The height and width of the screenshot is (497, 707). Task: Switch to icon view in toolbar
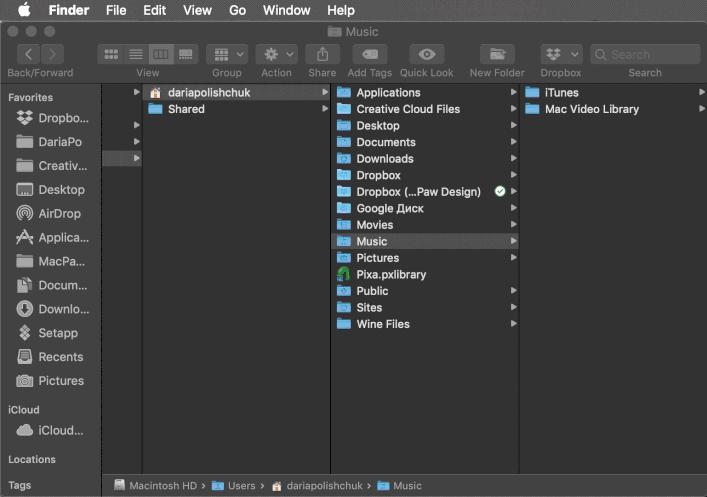coord(111,55)
